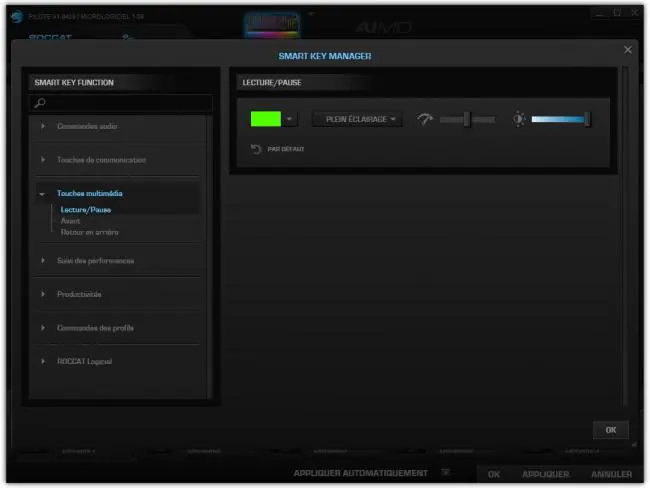Click the Appliquer button
The height and width of the screenshot is (488, 650).
[546, 474]
